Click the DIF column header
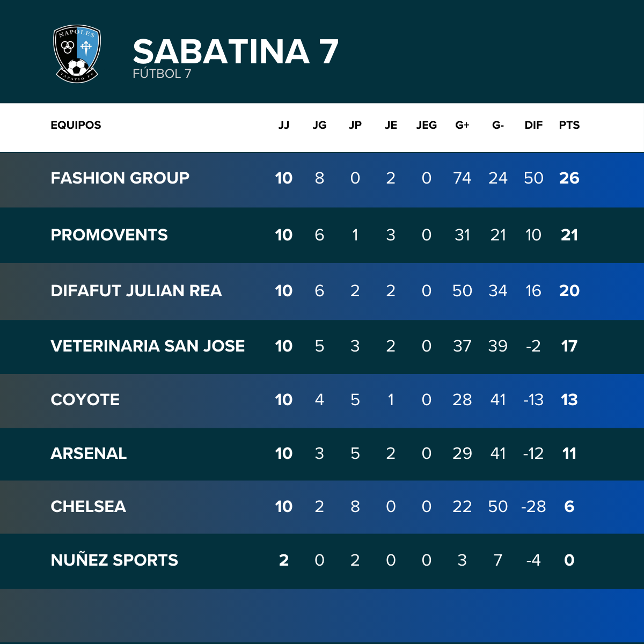The width and height of the screenshot is (644, 644). coord(533,125)
